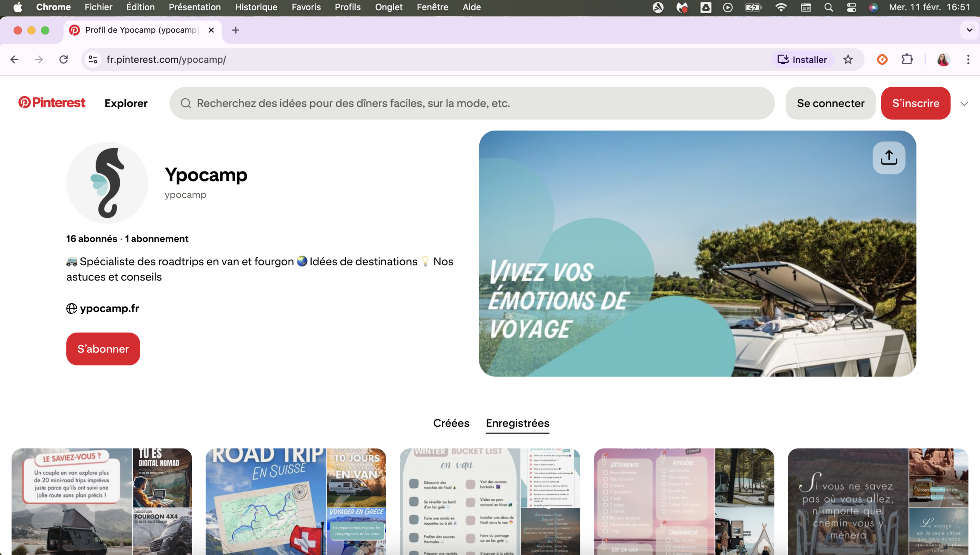
Task: Bookmark page with star icon
Action: (848, 60)
